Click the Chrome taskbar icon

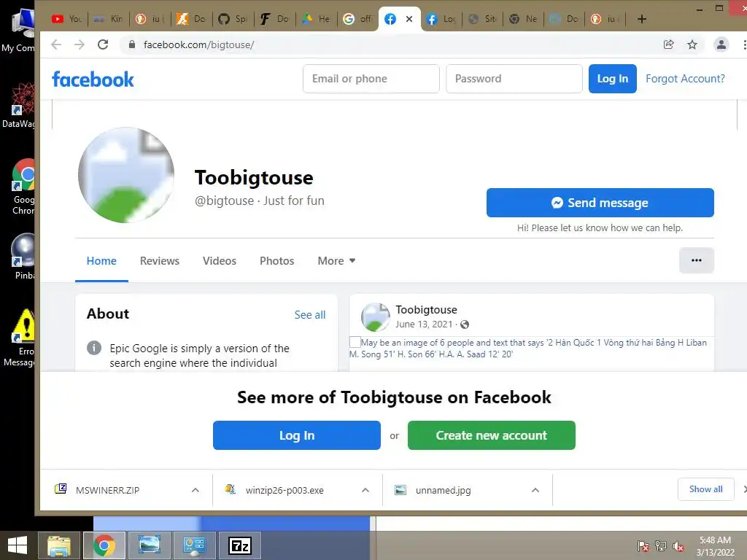[x=104, y=545]
